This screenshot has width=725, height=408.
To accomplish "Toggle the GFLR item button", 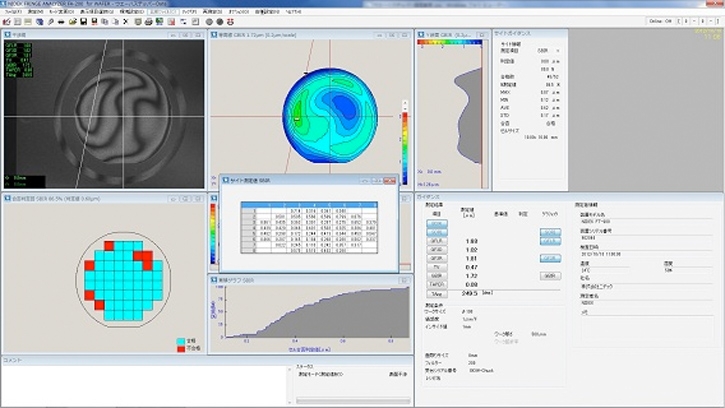I will pos(437,241).
